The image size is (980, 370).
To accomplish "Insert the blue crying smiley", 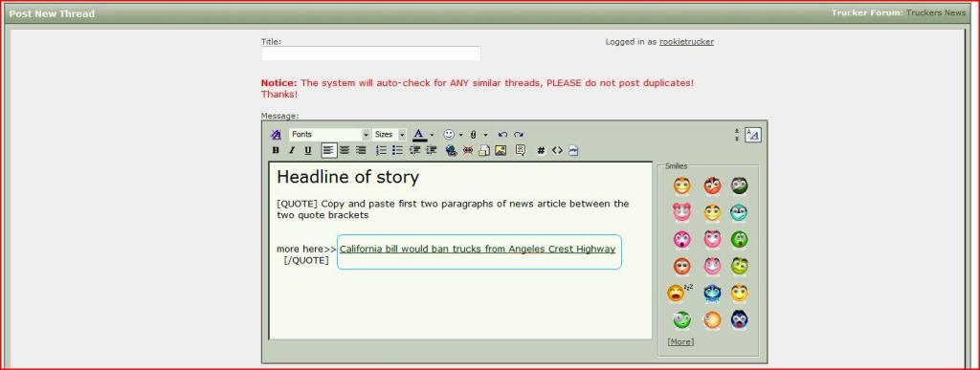I will [x=712, y=293].
